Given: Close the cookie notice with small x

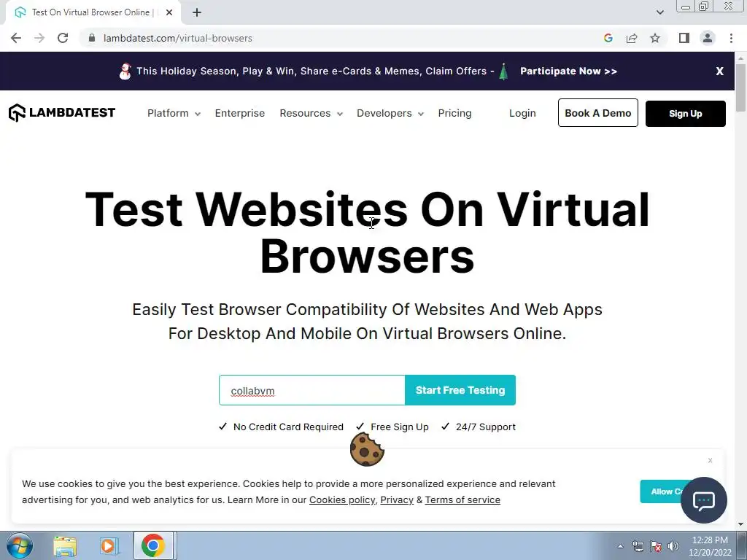Looking at the screenshot, I should pos(710,461).
